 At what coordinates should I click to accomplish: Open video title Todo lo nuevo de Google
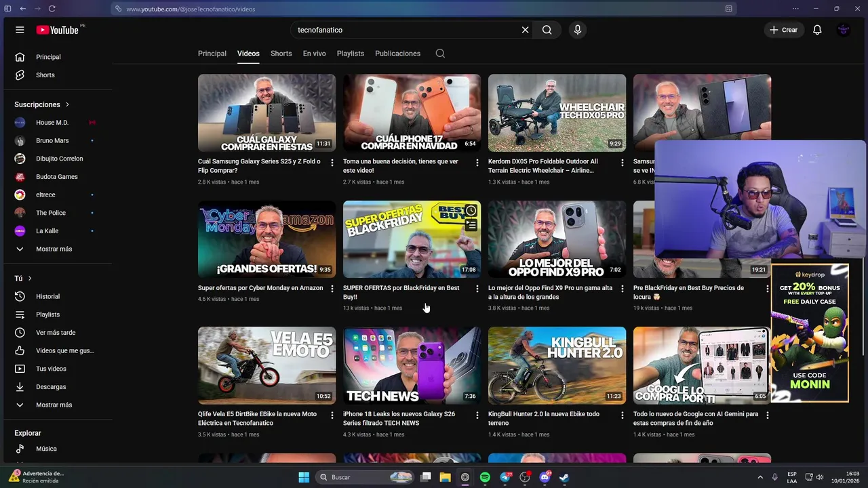pyautogui.click(x=696, y=418)
